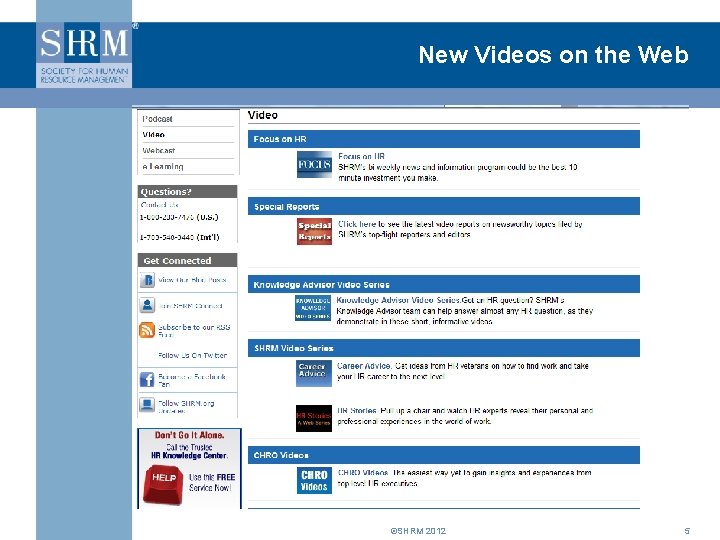Open Knowledge Advisor Video Series link
720x540 pixels.
(399, 300)
